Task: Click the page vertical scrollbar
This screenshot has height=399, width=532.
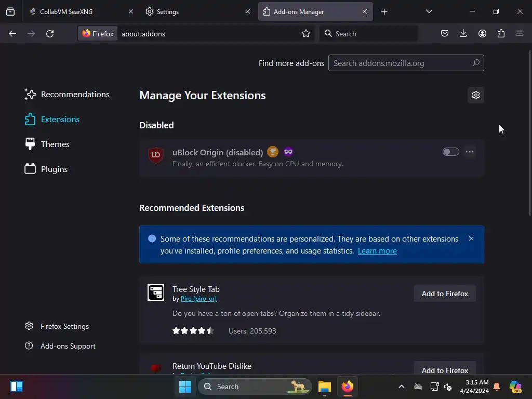Action: click(x=530, y=132)
